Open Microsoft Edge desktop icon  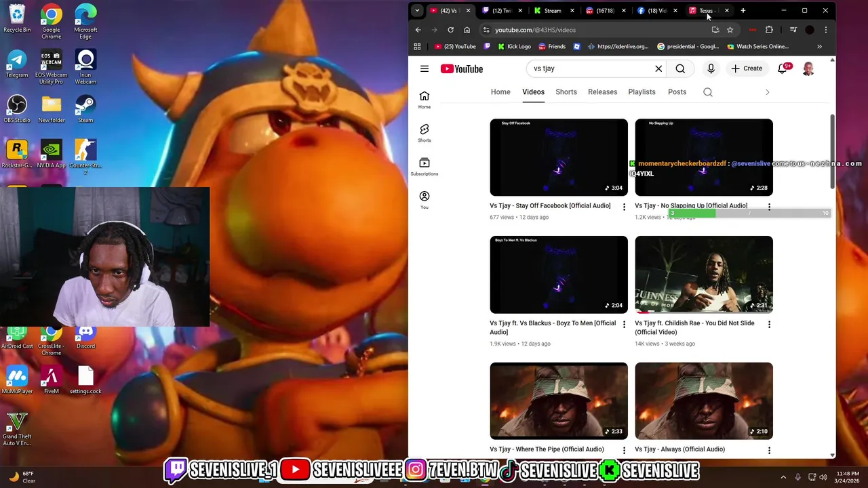tap(85, 22)
